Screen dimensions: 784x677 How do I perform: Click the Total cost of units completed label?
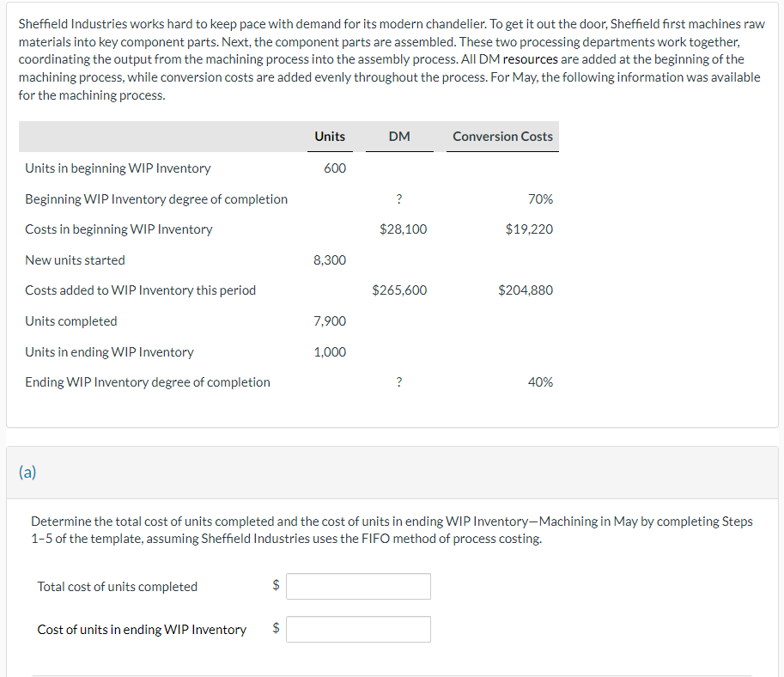[118, 587]
